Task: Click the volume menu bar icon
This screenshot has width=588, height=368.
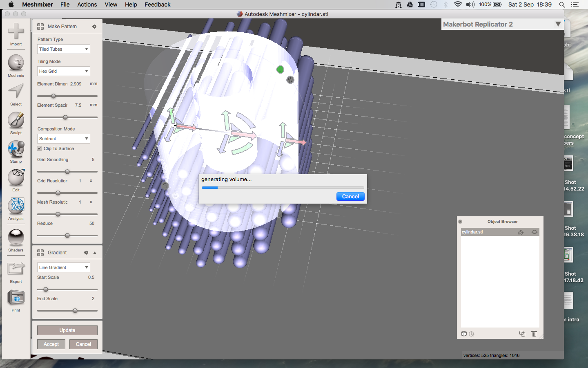Action: pos(470,4)
